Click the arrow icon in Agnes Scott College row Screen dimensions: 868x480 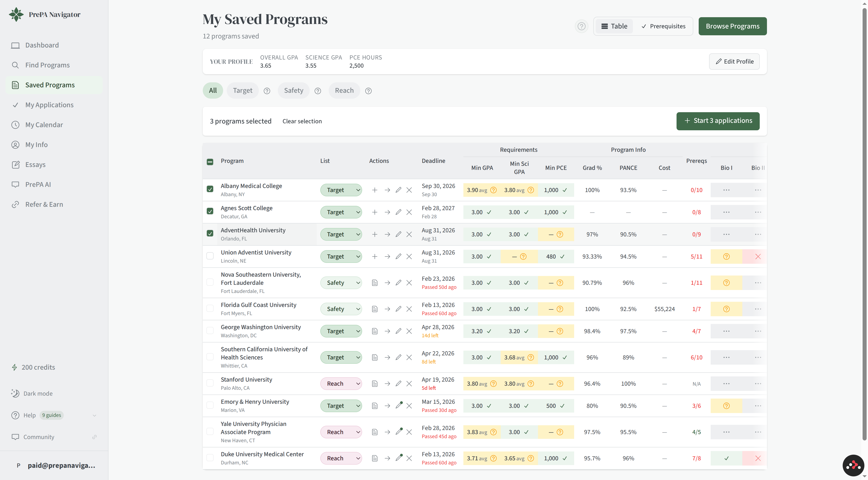pos(387,212)
